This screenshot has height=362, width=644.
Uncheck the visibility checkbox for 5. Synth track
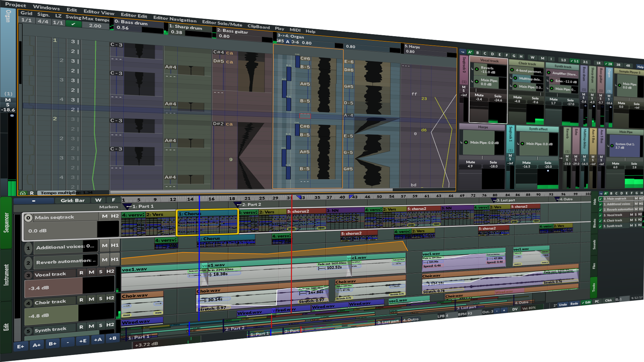(x=600, y=226)
